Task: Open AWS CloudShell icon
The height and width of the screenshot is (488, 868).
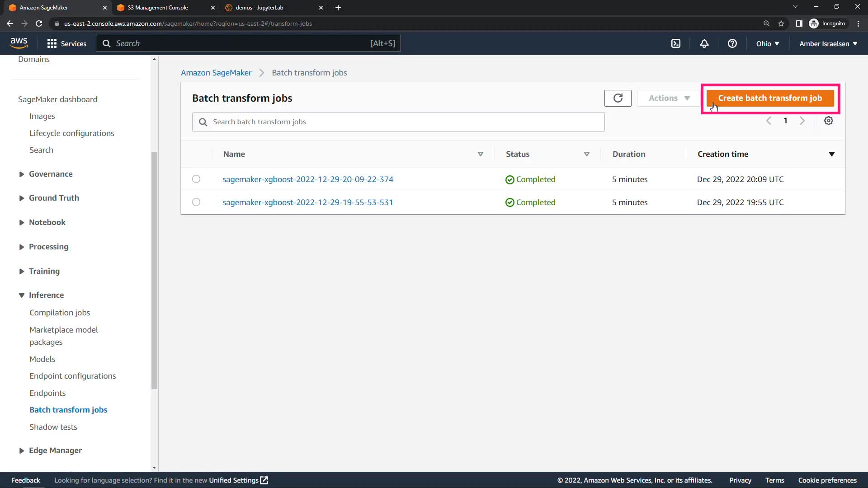Action: pos(675,43)
